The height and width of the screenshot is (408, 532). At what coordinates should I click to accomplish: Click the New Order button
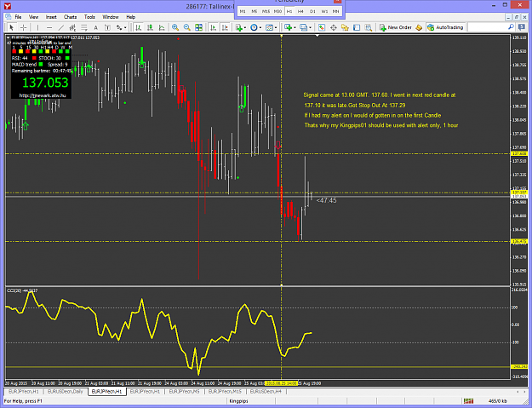396,27
